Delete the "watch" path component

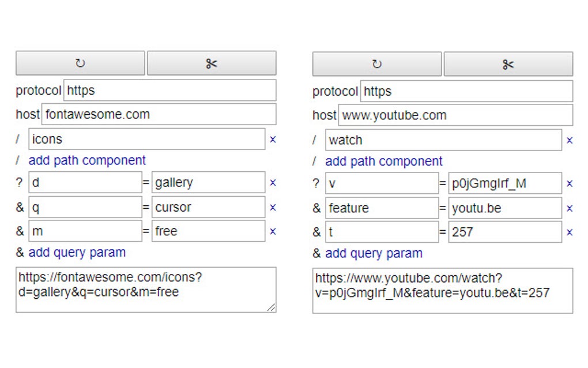[x=569, y=140]
